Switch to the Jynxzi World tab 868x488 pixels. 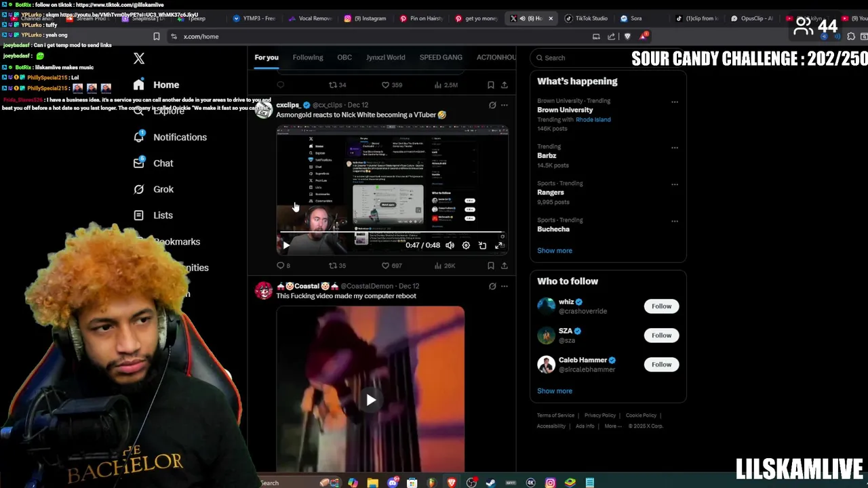pos(386,58)
